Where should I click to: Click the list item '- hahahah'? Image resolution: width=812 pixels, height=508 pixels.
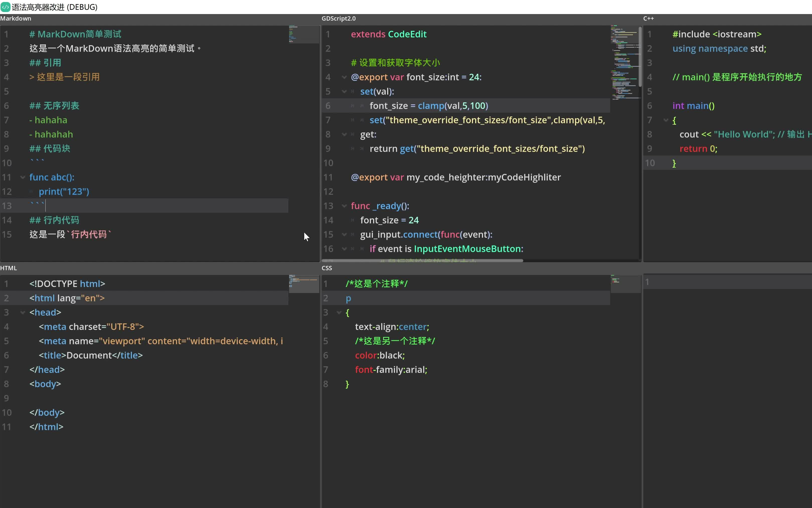[51, 134]
